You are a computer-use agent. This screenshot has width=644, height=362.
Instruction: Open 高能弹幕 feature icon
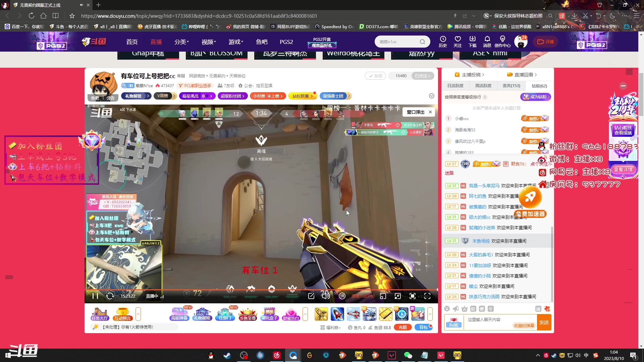point(179,314)
